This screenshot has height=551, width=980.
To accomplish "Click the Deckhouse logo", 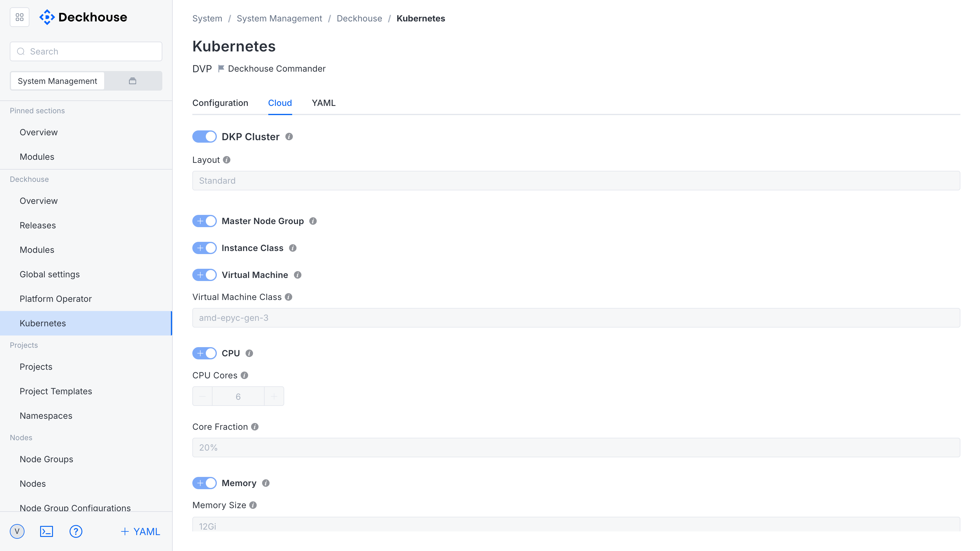I will [x=83, y=17].
